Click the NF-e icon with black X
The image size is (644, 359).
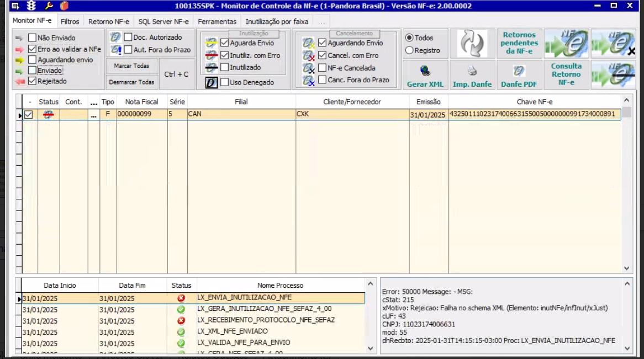613,44
